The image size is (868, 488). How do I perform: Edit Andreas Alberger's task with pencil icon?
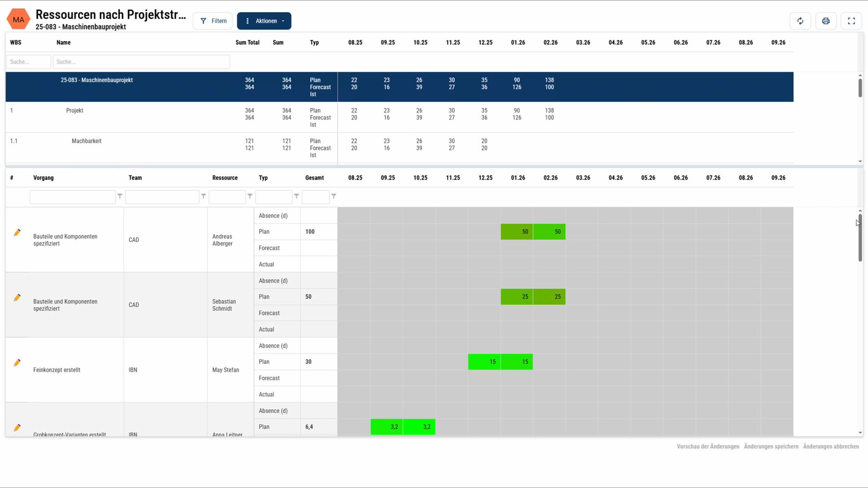pos(17,232)
